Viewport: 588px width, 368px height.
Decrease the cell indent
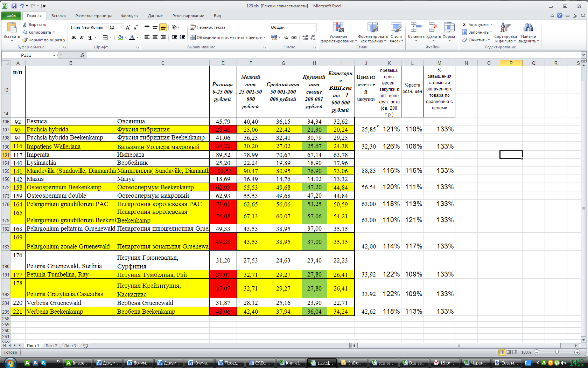[175, 38]
